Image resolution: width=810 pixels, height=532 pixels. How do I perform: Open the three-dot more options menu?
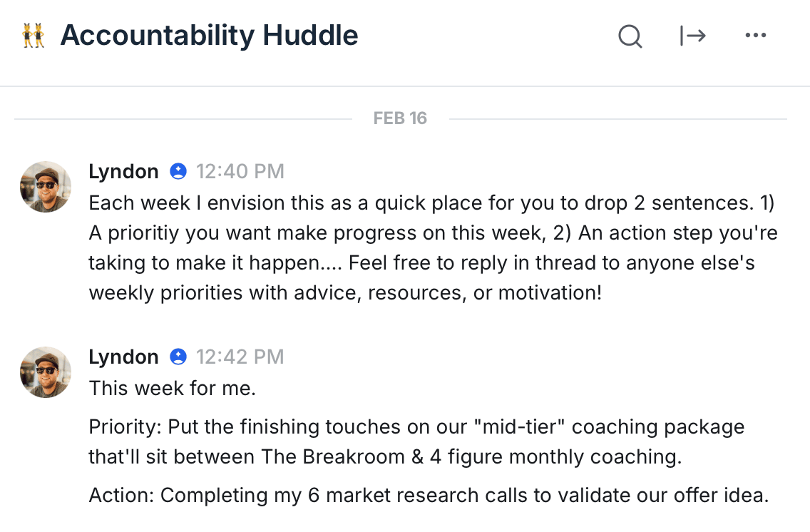755,36
